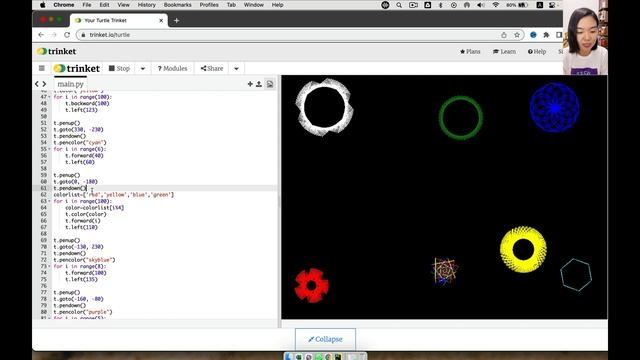The width and height of the screenshot is (640, 360).
Task: Click the Bluetooth icon in menu bar
Action: point(440,5)
